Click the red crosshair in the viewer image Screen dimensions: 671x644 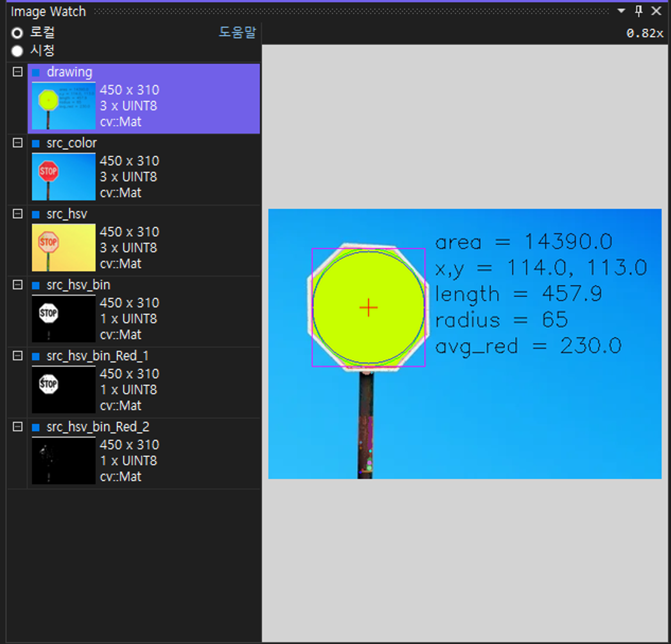pos(368,307)
